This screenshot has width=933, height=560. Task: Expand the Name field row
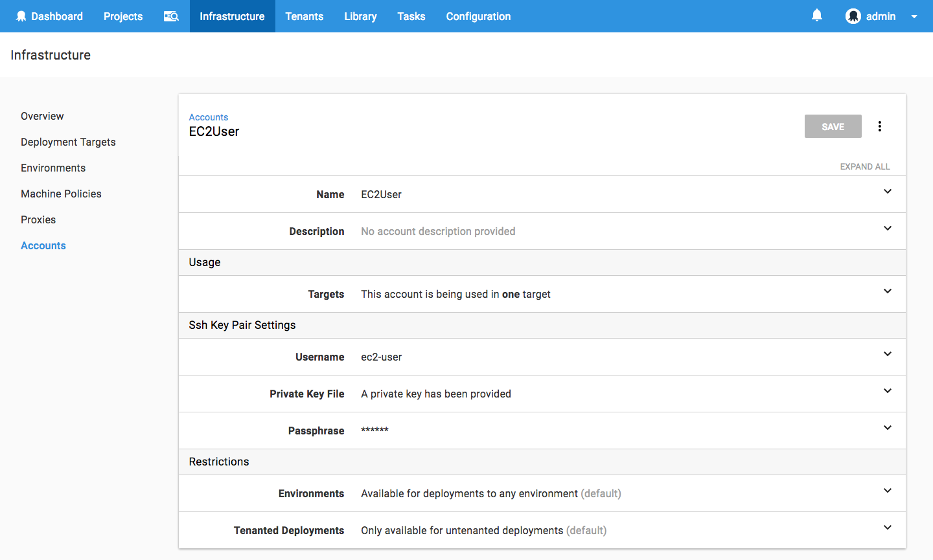887,192
